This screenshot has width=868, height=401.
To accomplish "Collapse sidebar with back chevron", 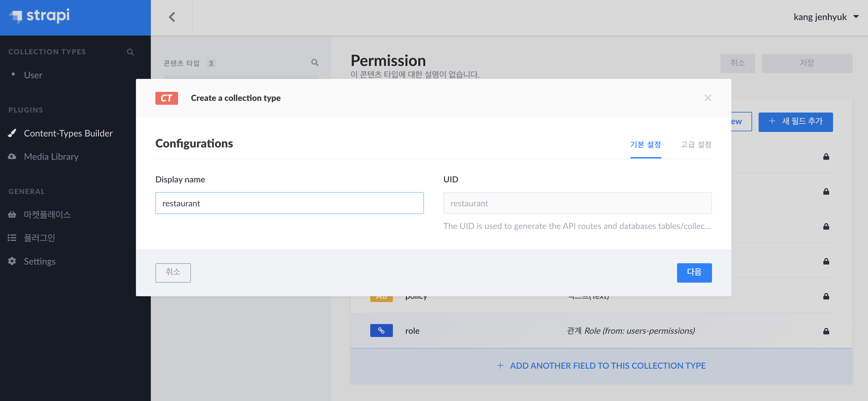I will pyautogui.click(x=172, y=17).
